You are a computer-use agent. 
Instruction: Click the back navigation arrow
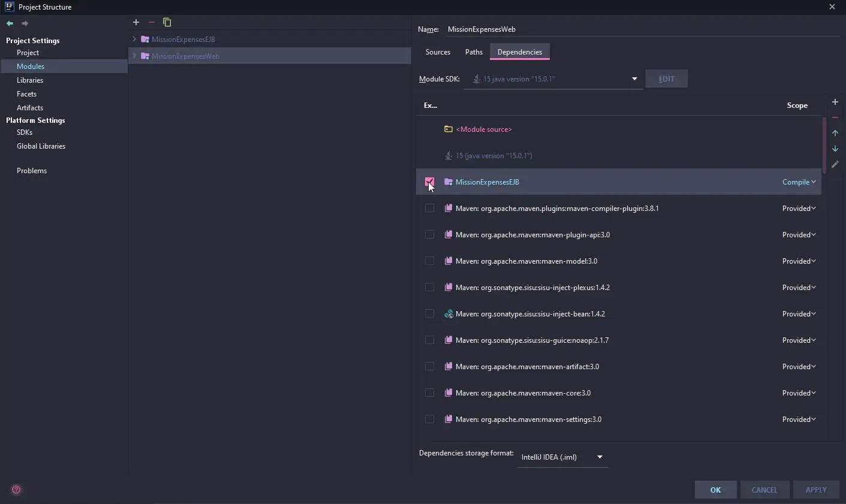pos(10,23)
